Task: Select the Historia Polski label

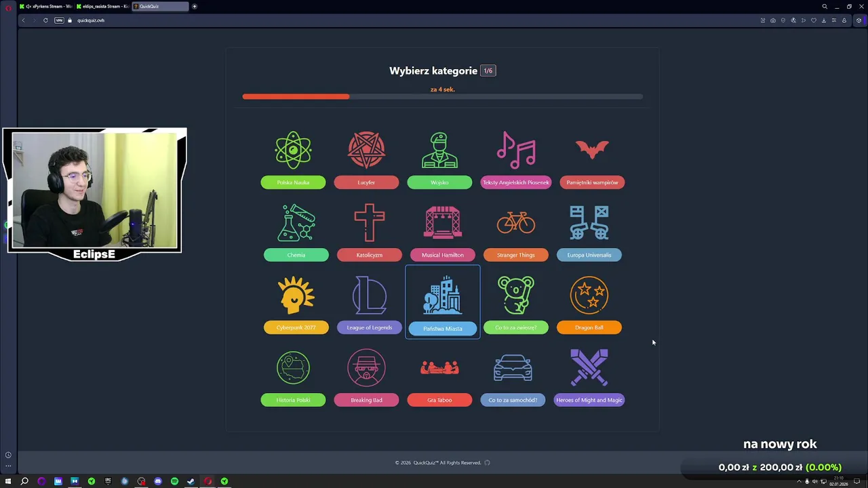Action: pyautogui.click(x=293, y=400)
